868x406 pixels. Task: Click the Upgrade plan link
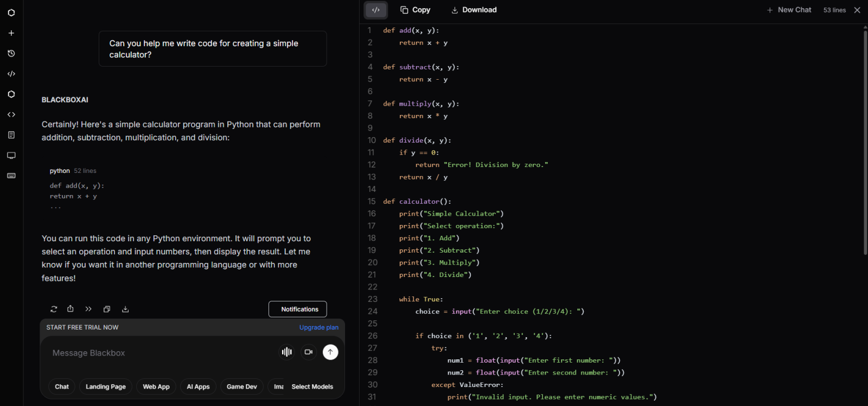pos(318,327)
